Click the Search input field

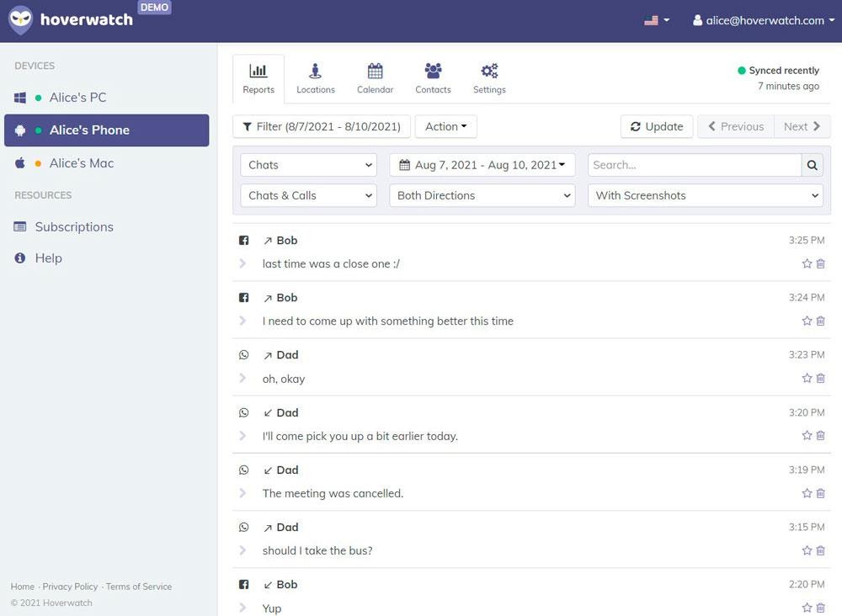[x=695, y=165]
